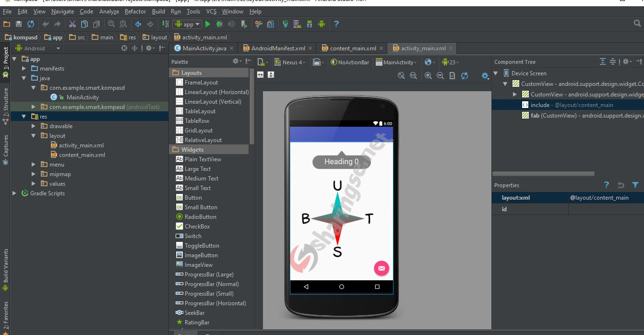This screenshot has width=644, height=335.
Task: Run the app with green play button
Action: 208,24
